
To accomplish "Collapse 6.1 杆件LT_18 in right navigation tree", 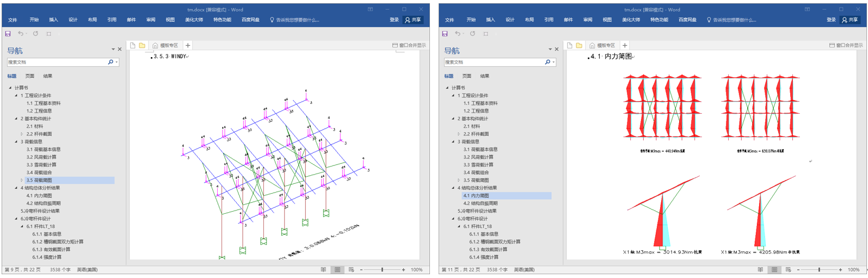I will tap(459, 226).
